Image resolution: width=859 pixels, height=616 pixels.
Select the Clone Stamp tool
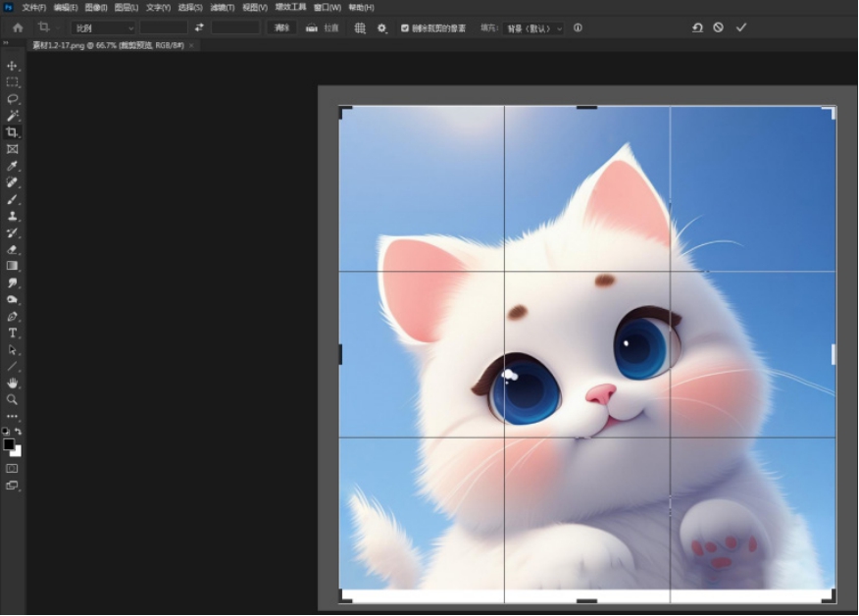pyautogui.click(x=13, y=216)
